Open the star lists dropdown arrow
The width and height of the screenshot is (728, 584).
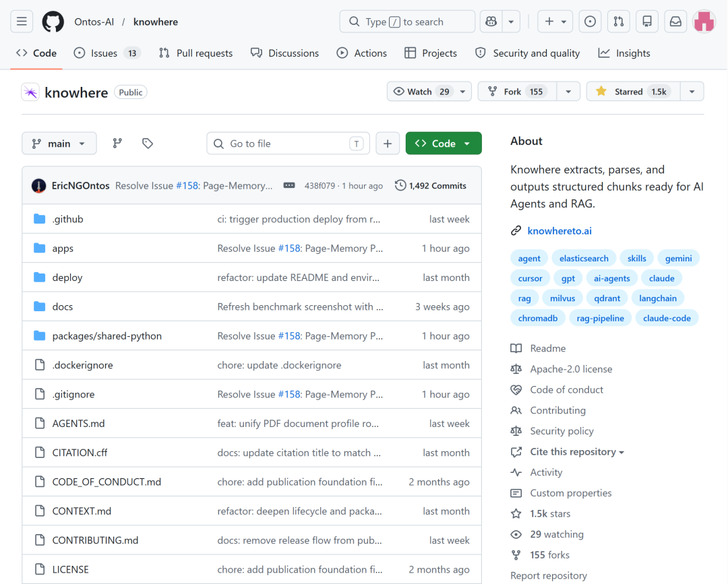tap(692, 92)
